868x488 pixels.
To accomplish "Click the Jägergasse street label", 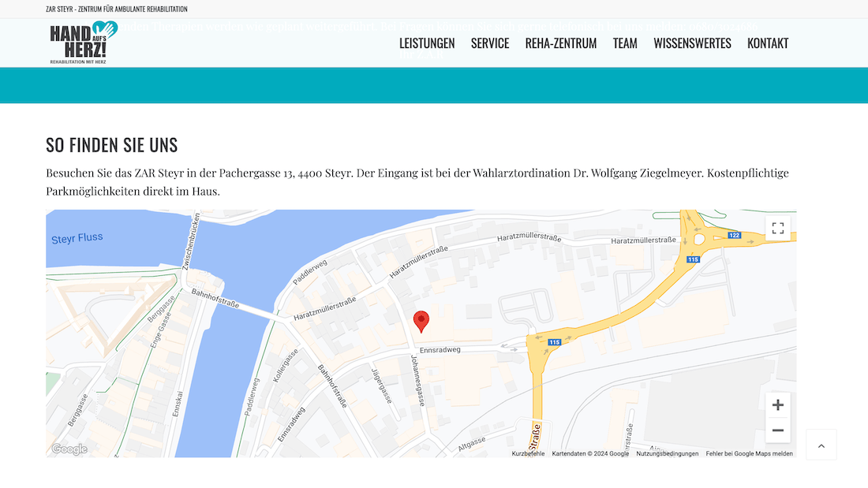I will pyautogui.click(x=381, y=386).
